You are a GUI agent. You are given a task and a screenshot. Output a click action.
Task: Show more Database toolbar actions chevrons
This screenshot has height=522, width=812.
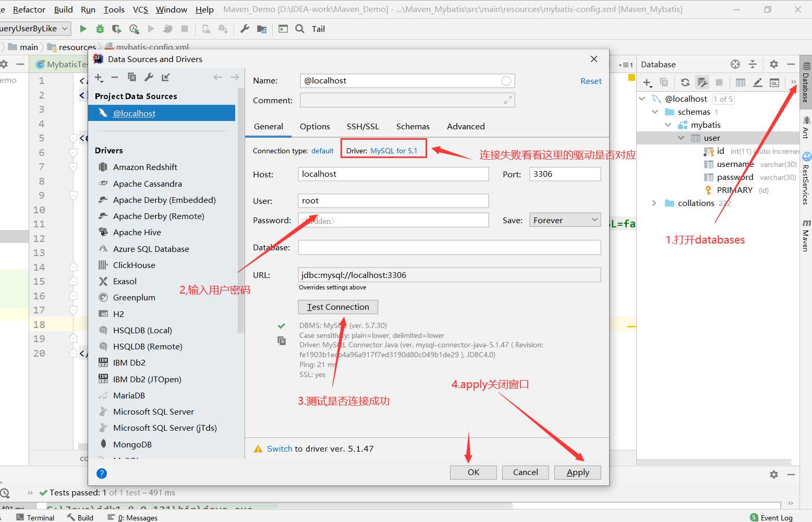point(793,82)
